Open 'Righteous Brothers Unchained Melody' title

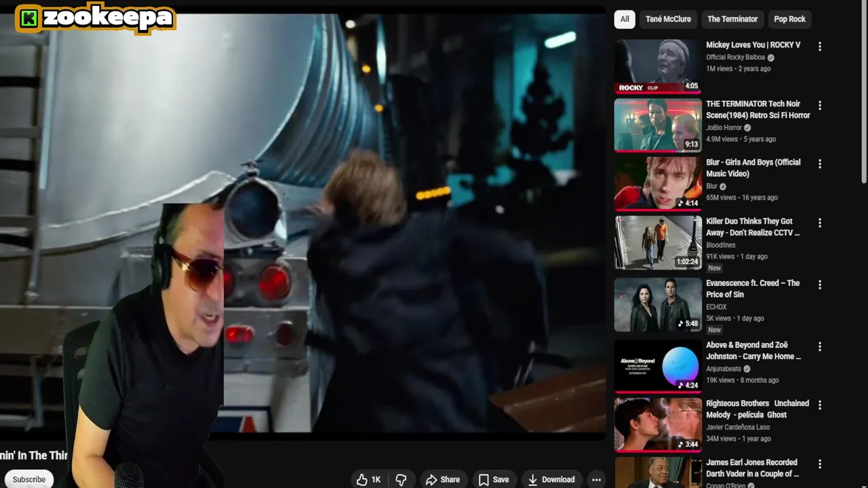tap(757, 409)
